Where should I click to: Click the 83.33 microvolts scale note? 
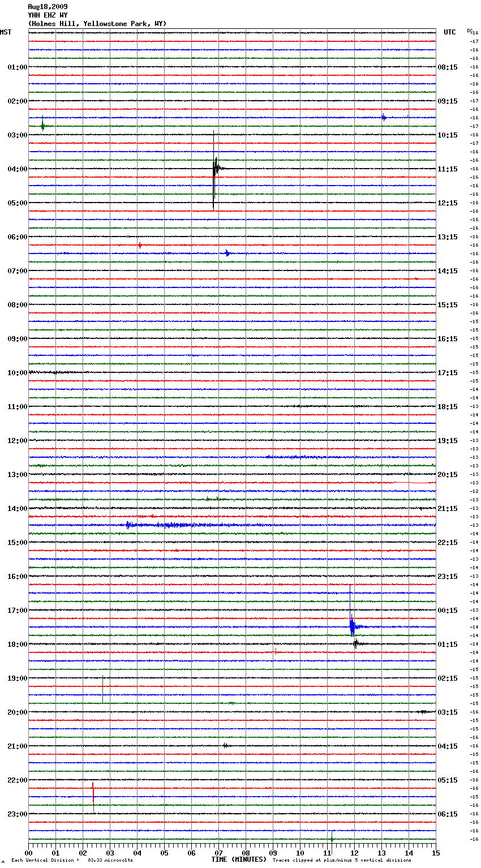click(110, 860)
